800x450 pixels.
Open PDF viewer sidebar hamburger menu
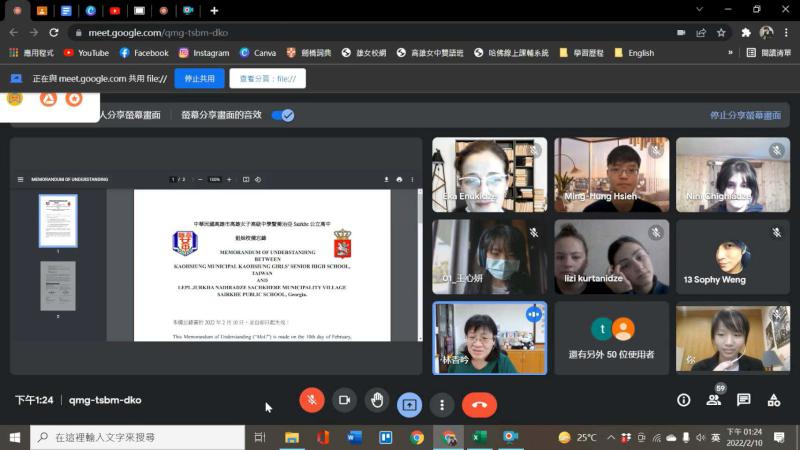20,179
